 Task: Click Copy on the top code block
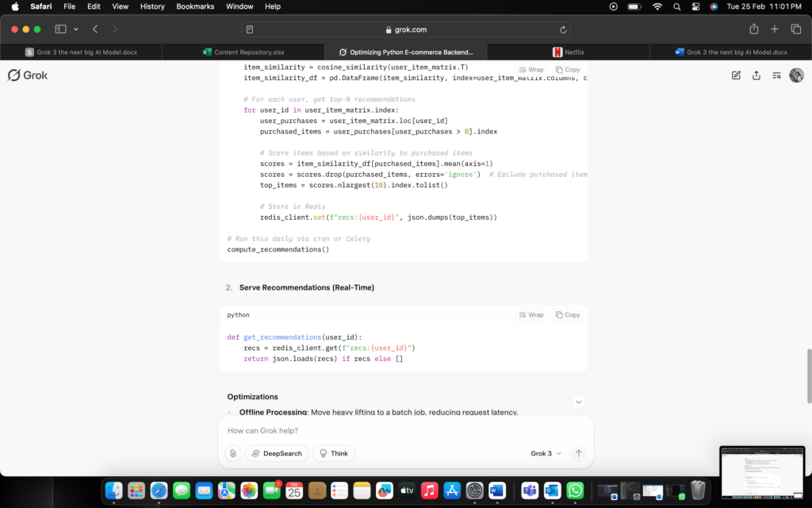pos(568,70)
